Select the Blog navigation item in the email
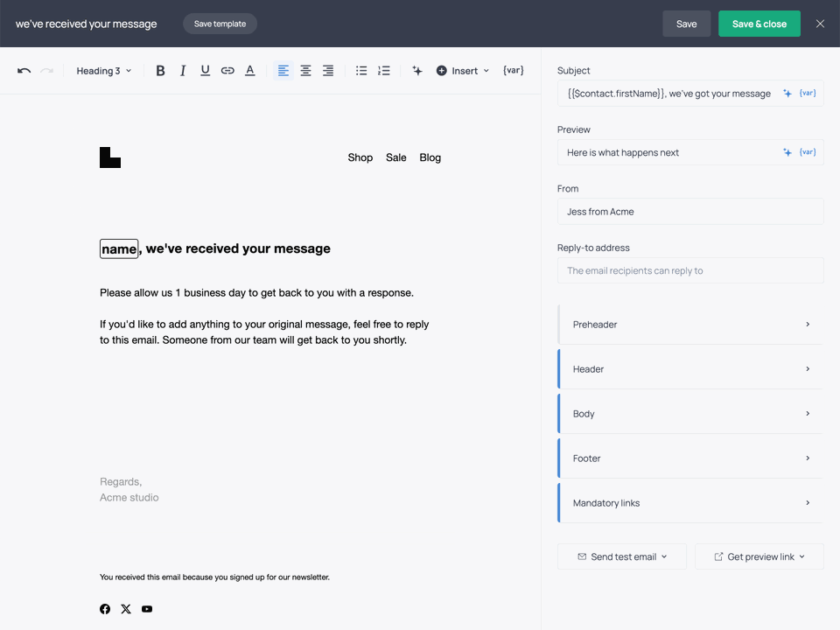Image resolution: width=840 pixels, height=630 pixels. (x=430, y=157)
